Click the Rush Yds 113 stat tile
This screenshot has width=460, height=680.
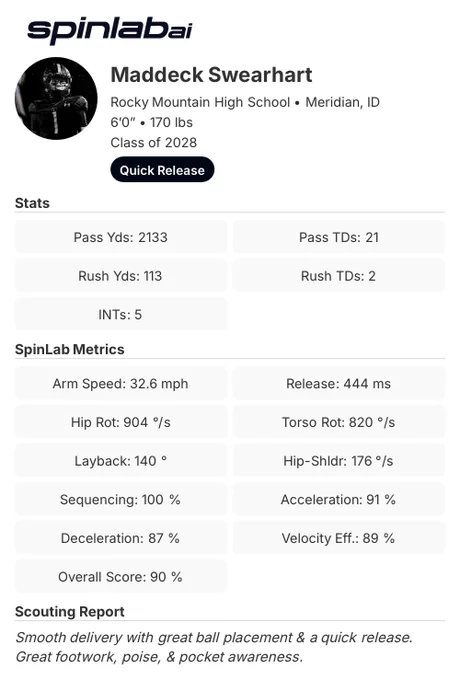(121, 275)
